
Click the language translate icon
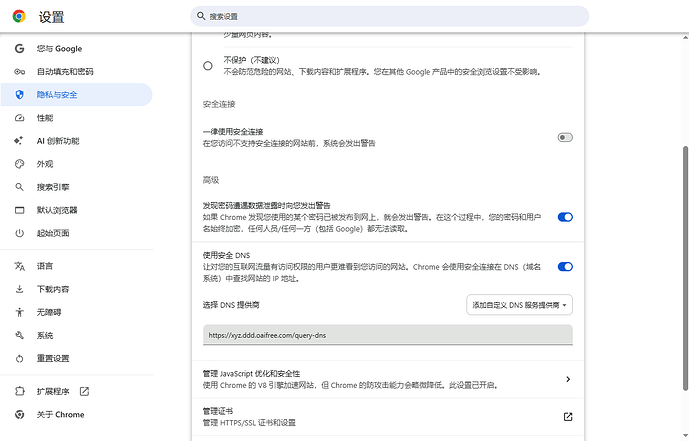coord(19,266)
